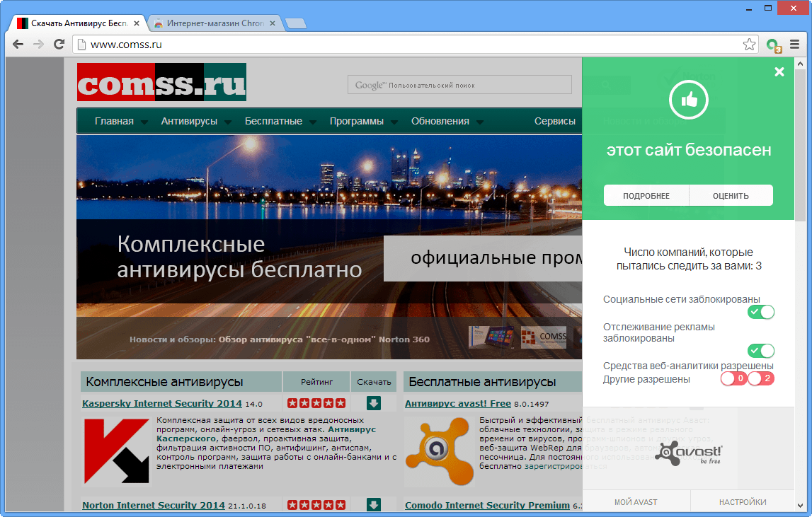The image size is (812, 517).
Task: Click the orange avast! logo image
Action: point(440,451)
